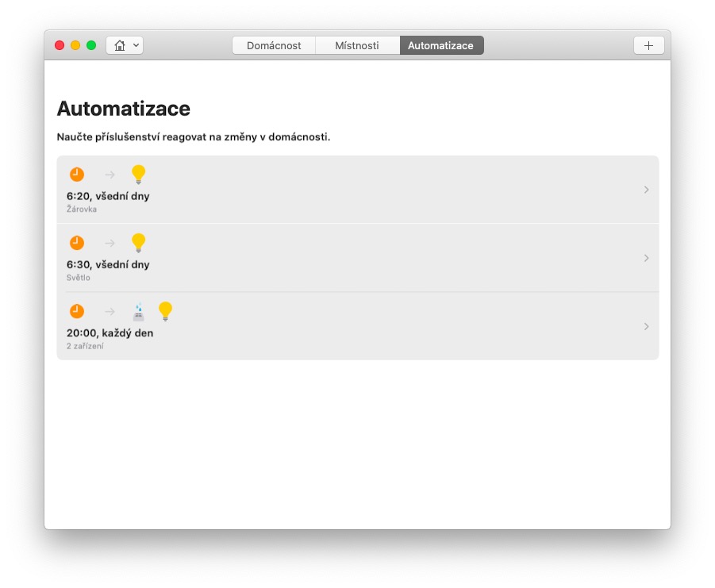Click the clock icon of the 20:00 automation
Image resolution: width=715 pixels, height=588 pixels.
(x=76, y=311)
